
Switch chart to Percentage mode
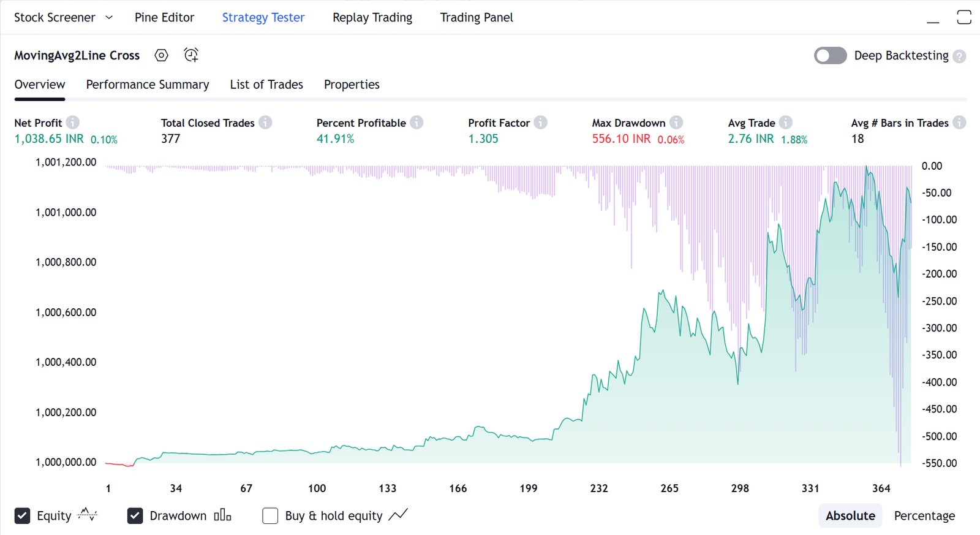[x=924, y=516]
